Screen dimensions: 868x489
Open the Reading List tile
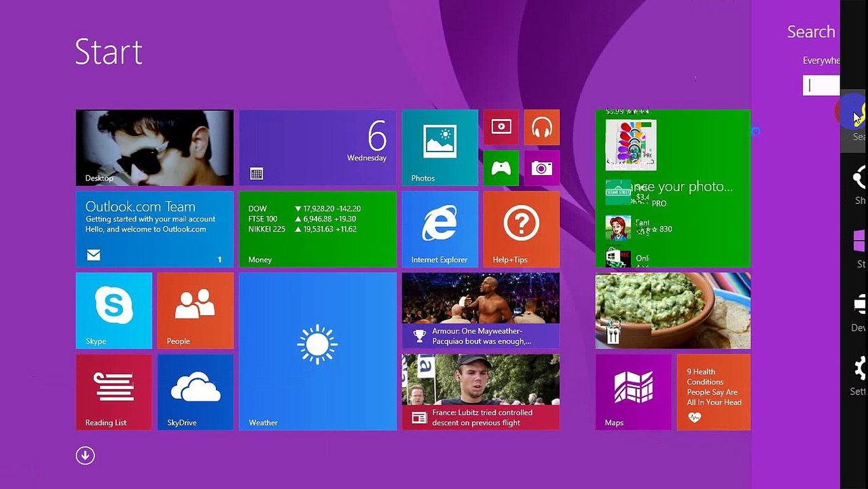pyautogui.click(x=114, y=392)
